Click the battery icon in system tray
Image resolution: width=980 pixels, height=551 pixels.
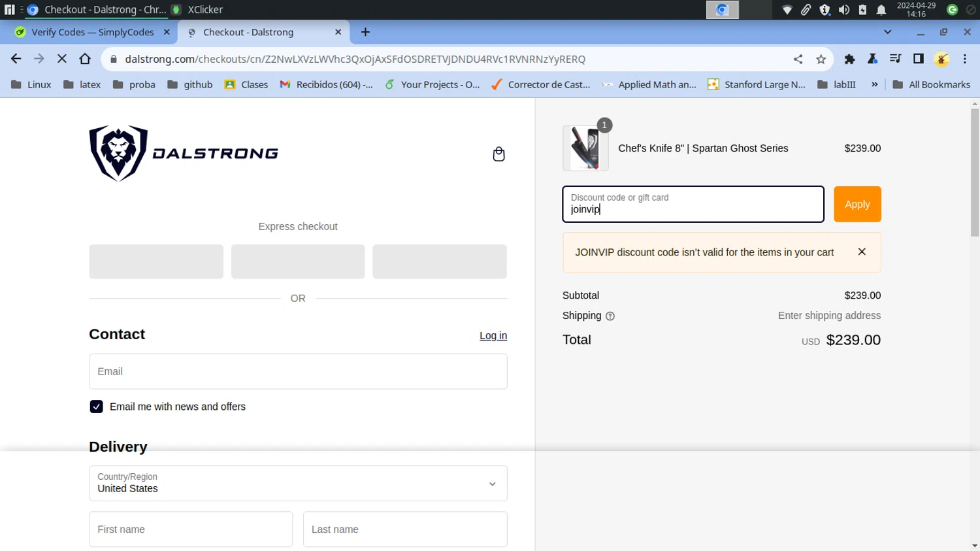(x=862, y=10)
